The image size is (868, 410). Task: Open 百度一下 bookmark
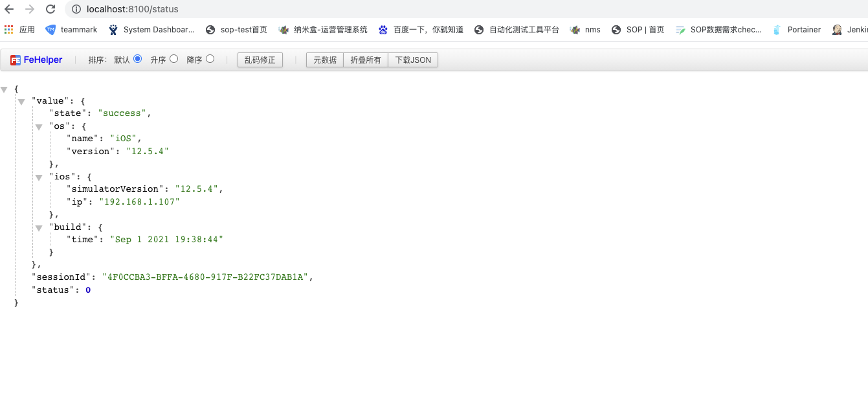tap(421, 30)
